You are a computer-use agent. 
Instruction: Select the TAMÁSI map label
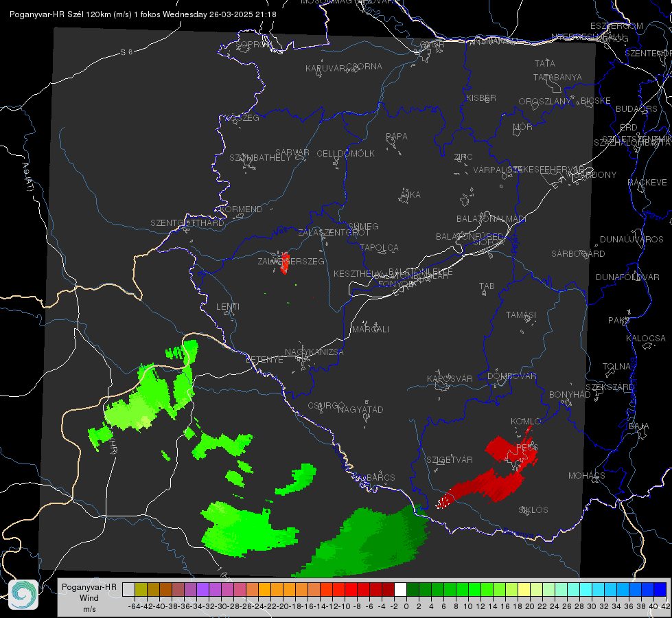pos(521,315)
